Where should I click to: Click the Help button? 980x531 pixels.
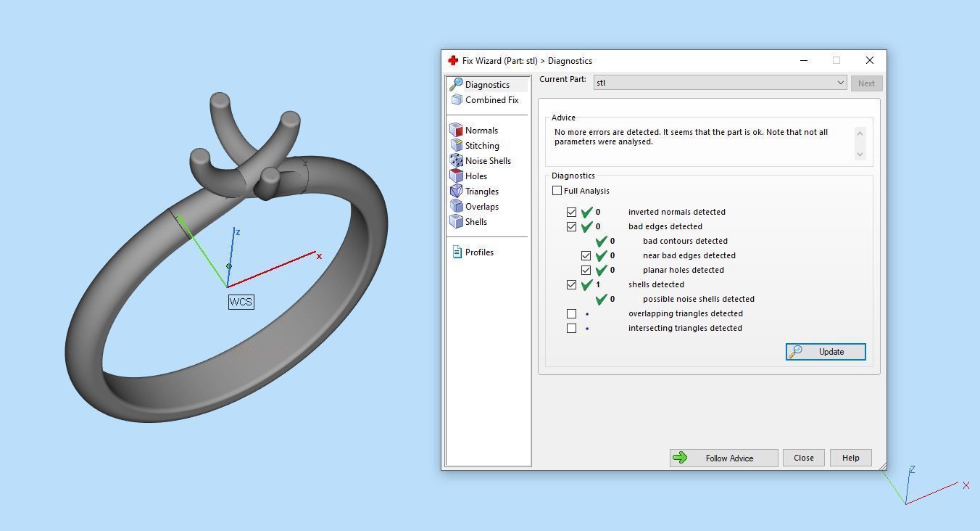pyautogui.click(x=850, y=458)
